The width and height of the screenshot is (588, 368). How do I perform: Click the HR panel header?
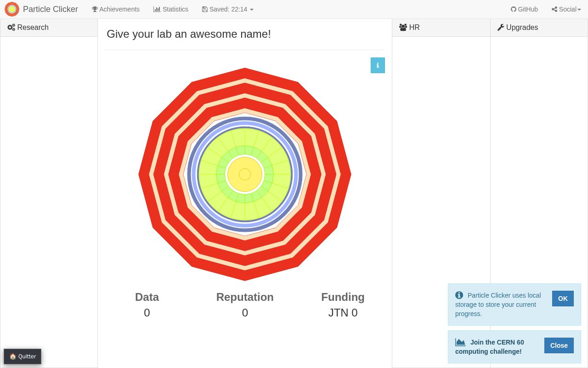point(441,28)
